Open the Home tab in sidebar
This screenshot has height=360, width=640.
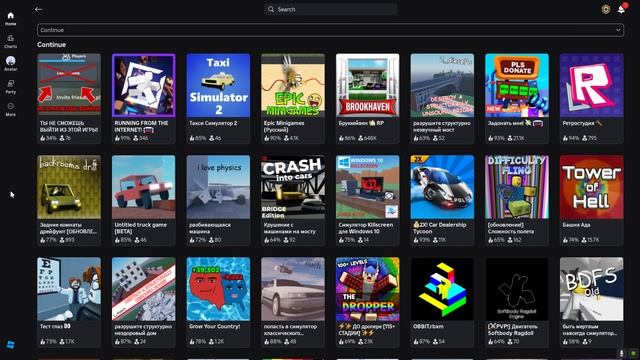coord(11,19)
